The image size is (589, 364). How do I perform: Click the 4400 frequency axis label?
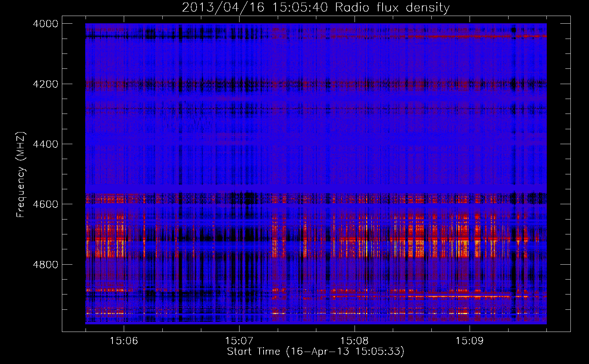point(45,144)
